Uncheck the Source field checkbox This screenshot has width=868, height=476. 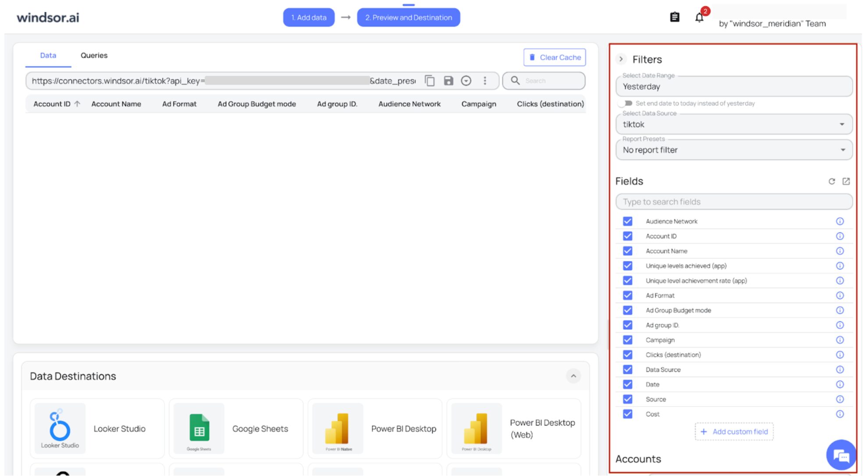click(x=628, y=399)
